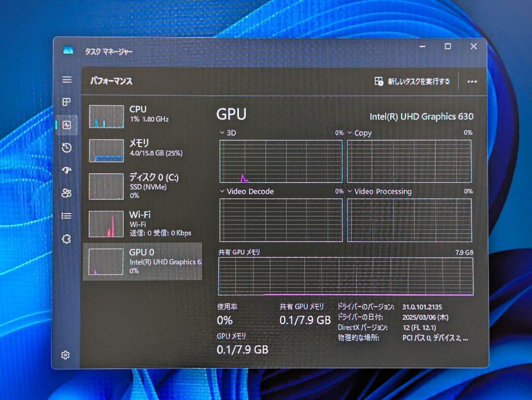Run a new task

tap(414, 81)
